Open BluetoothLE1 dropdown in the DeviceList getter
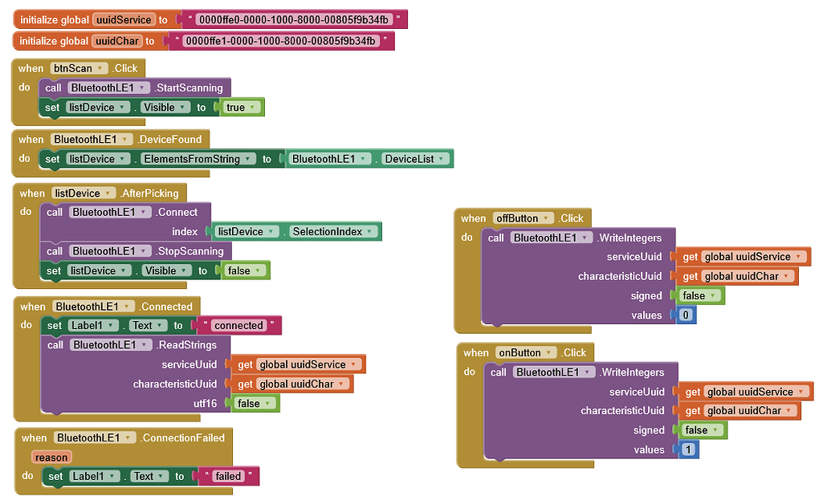 click(x=329, y=159)
